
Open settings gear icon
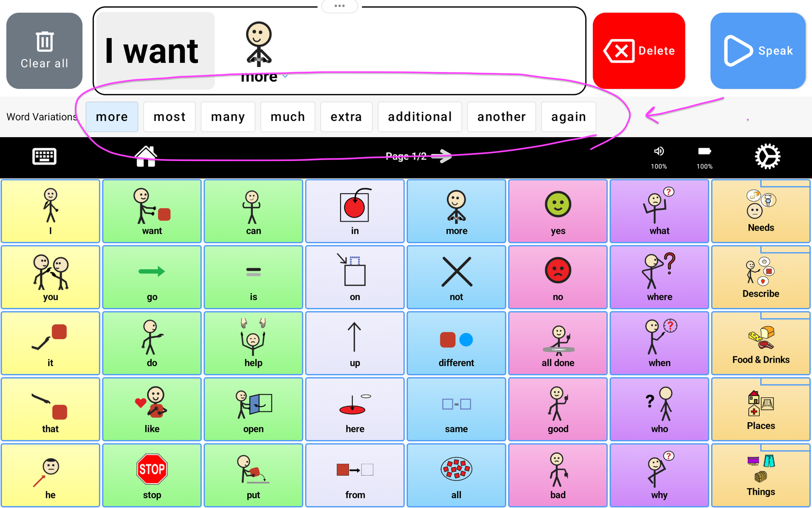[x=767, y=156]
